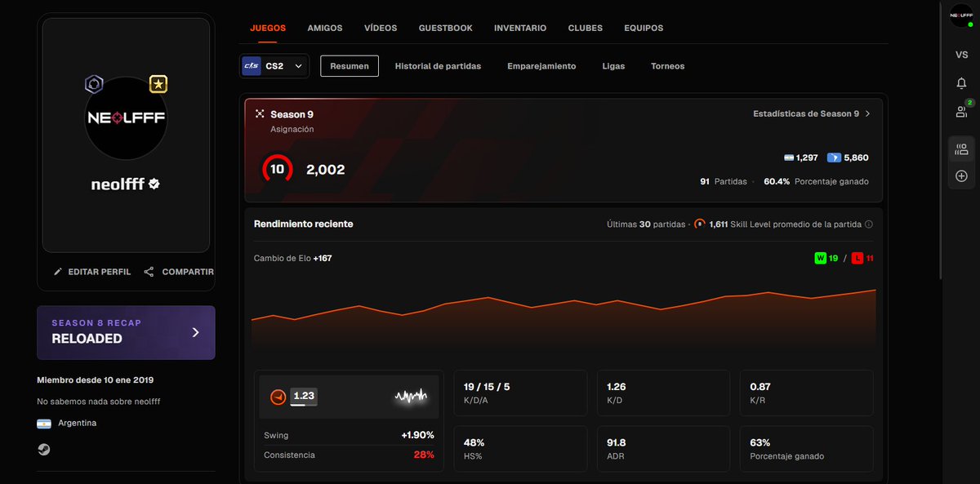Click the Argentina flag ranking icon 1,297

point(789,158)
